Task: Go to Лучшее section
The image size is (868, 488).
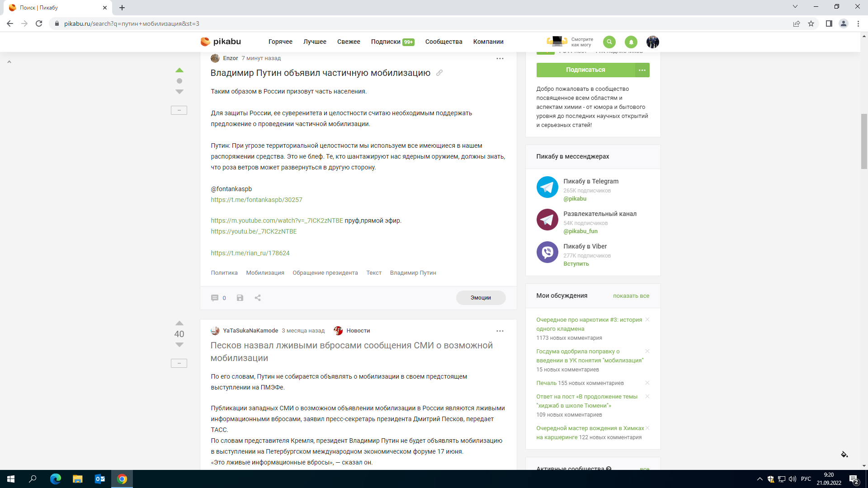Action: [315, 42]
